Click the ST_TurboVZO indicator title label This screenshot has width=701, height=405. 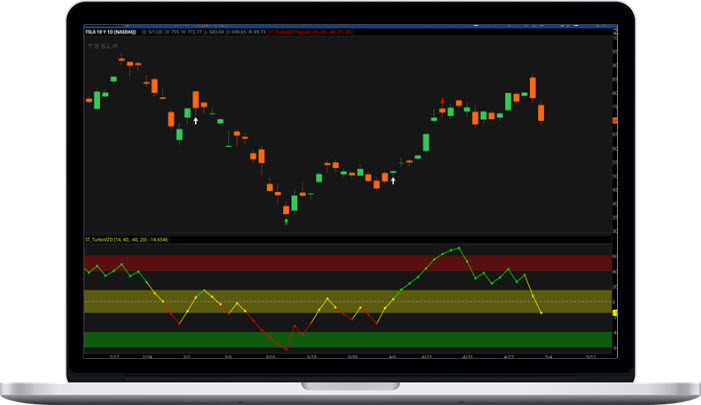(x=125, y=240)
